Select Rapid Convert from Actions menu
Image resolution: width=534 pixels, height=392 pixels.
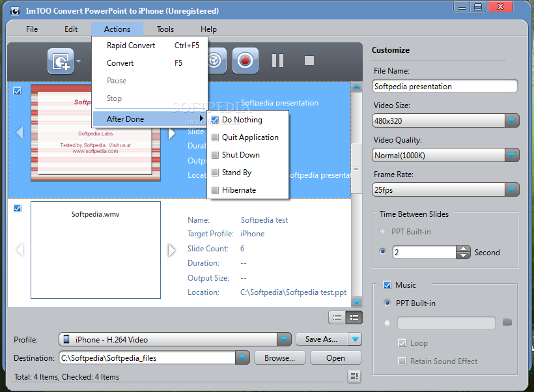click(150, 46)
